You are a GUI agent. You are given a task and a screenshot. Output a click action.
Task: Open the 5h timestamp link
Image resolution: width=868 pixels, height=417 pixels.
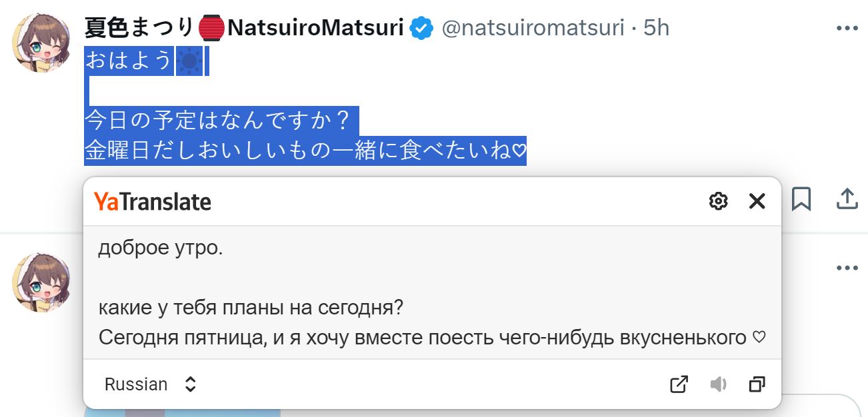pyautogui.click(x=656, y=29)
